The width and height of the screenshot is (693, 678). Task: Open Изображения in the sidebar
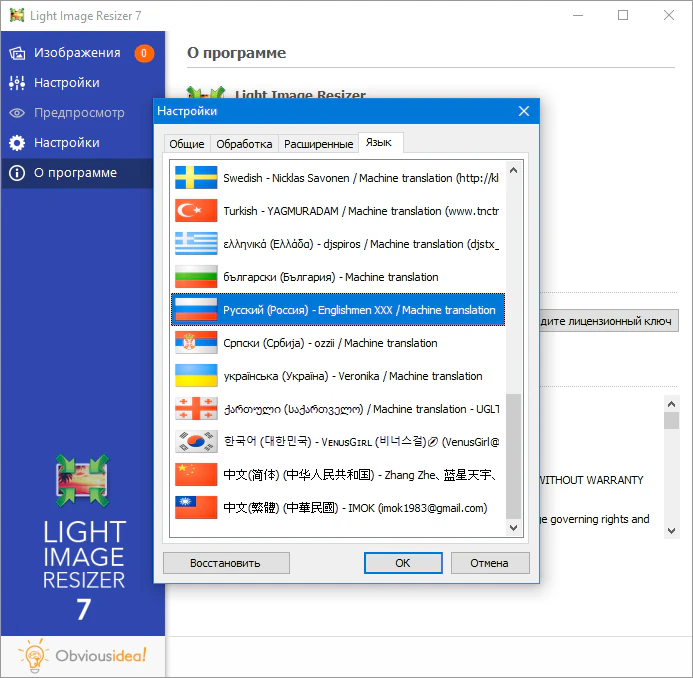[77, 53]
